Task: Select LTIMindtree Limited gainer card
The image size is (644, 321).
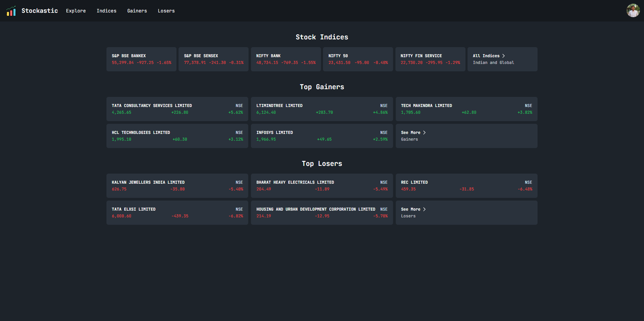Action: pos(322,109)
